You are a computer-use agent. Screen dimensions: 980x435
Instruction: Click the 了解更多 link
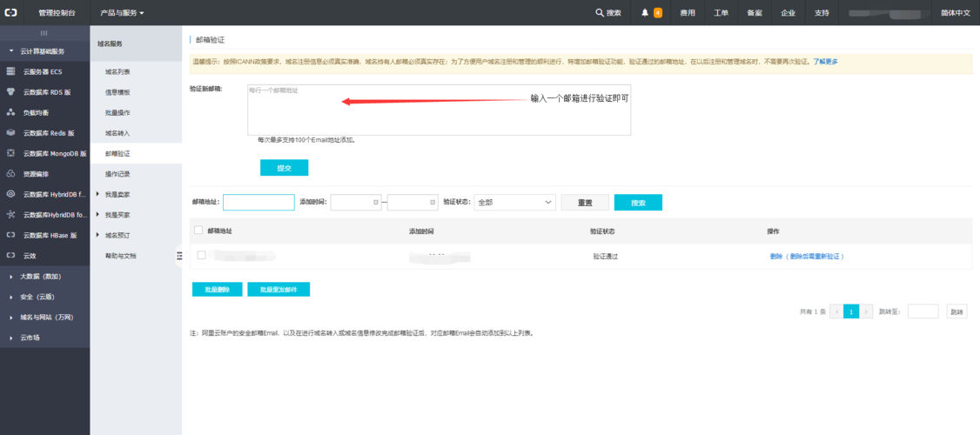tap(825, 62)
